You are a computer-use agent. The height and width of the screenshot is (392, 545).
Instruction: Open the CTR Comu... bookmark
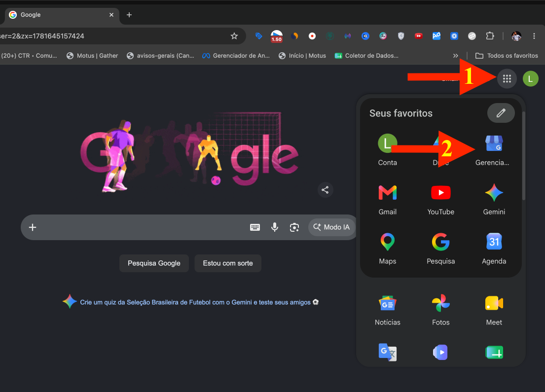pos(29,56)
